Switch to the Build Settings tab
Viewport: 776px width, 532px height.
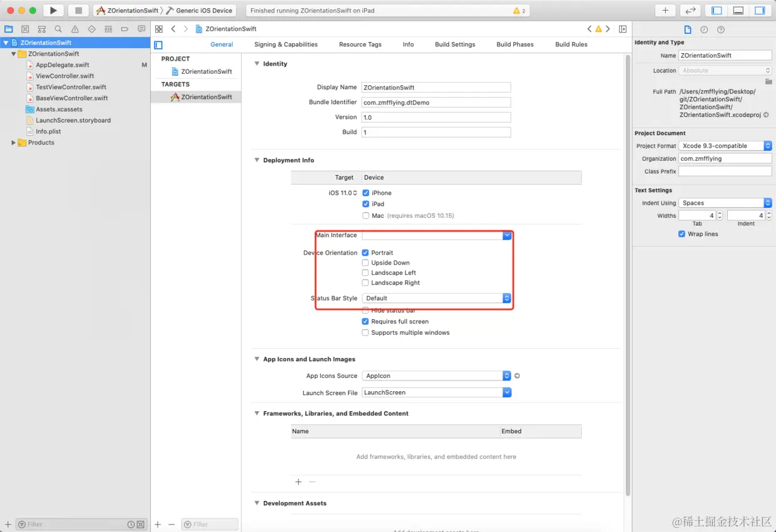pyautogui.click(x=455, y=44)
